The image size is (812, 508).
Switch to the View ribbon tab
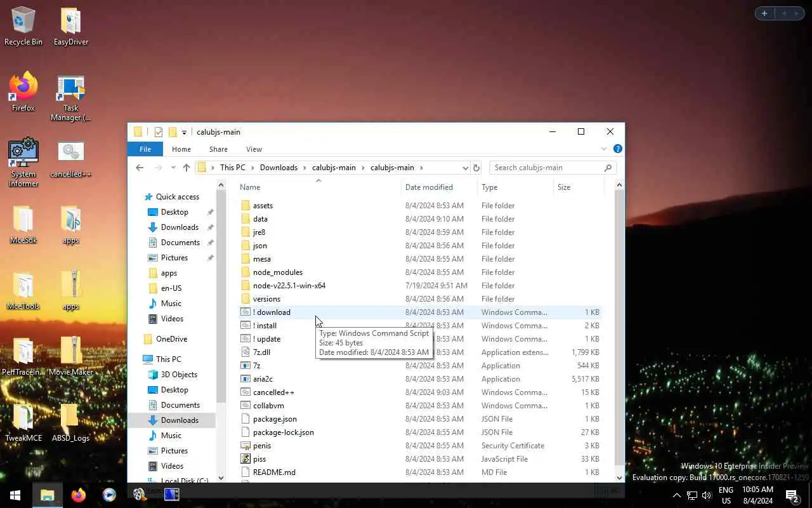pos(254,149)
